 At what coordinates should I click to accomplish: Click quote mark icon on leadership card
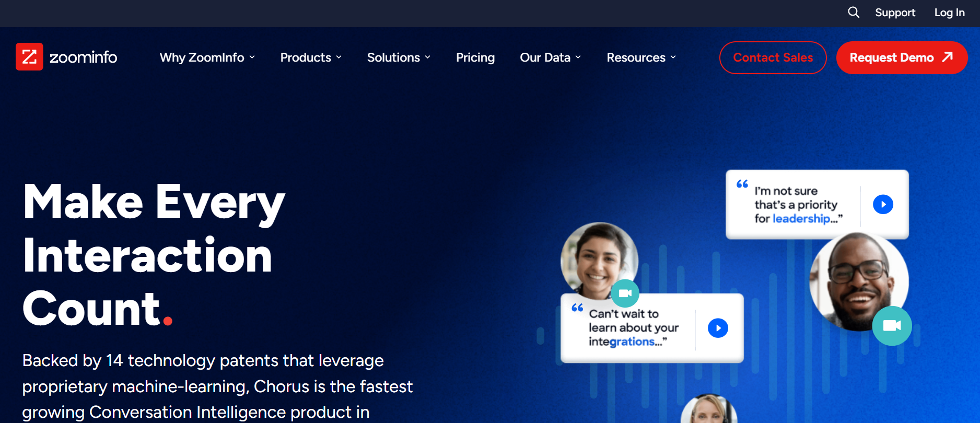pos(742,184)
